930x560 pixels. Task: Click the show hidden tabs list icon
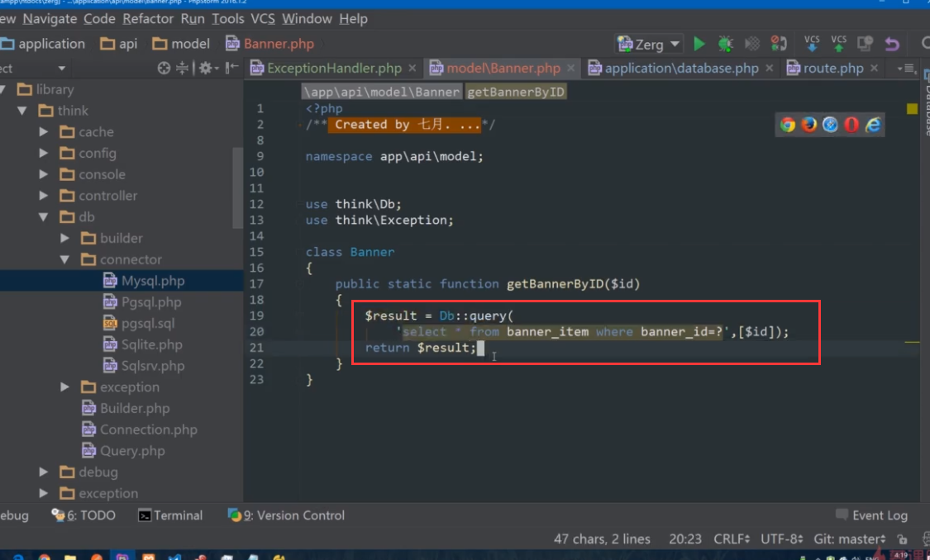tap(907, 69)
